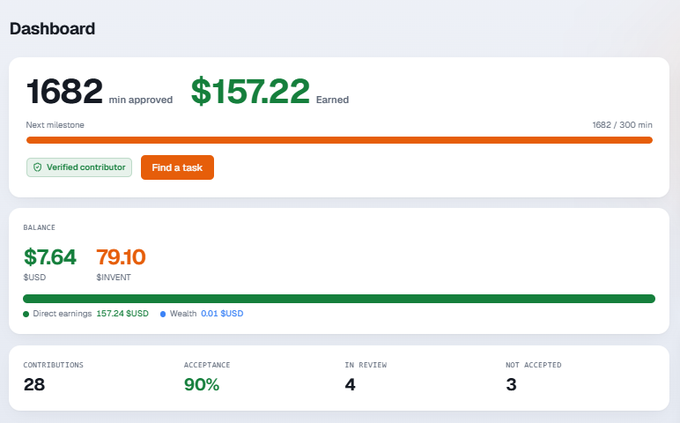This screenshot has width=680, height=423.
Task: Click the "$USD" currency label
Action: pos(34,277)
